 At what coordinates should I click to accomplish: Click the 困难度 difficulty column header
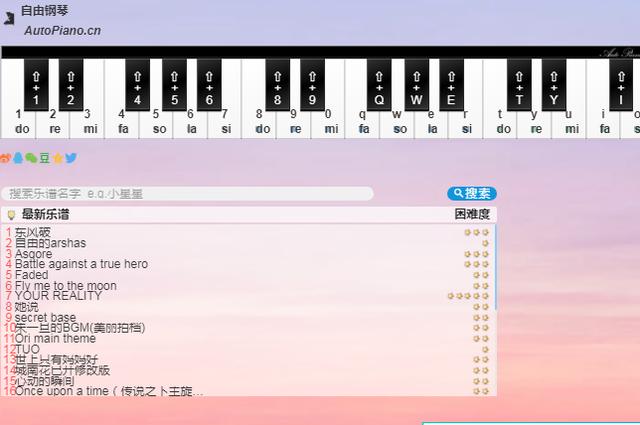(x=472, y=215)
